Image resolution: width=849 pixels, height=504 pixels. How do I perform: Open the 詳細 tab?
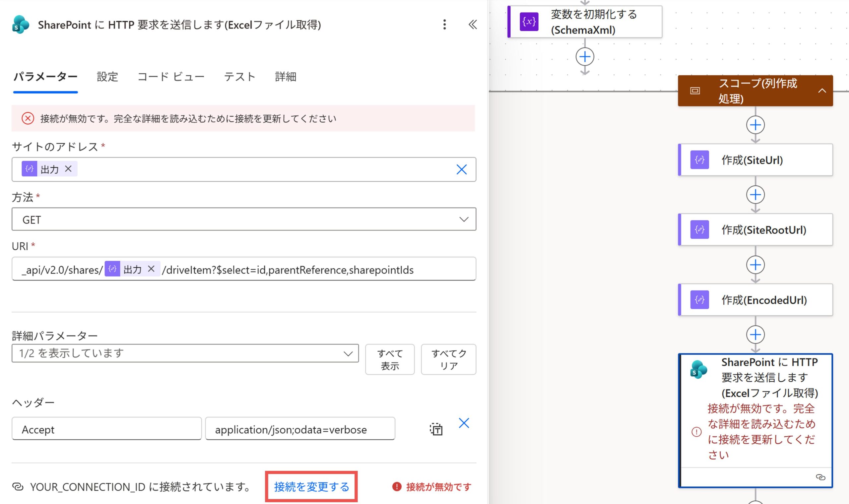[286, 77]
